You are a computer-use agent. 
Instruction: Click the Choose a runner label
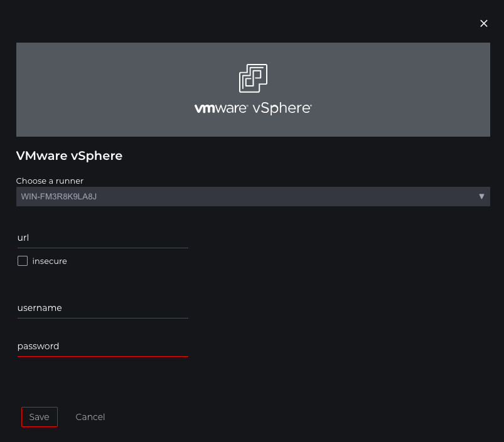click(50, 181)
